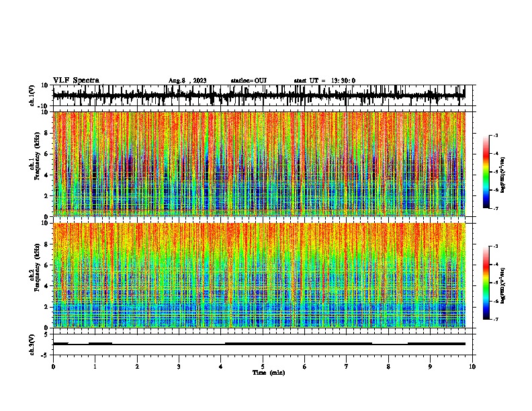Click time axis tick label "2"
The width and height of the screenshot is (532, 411).
click(x=137, y=367)
